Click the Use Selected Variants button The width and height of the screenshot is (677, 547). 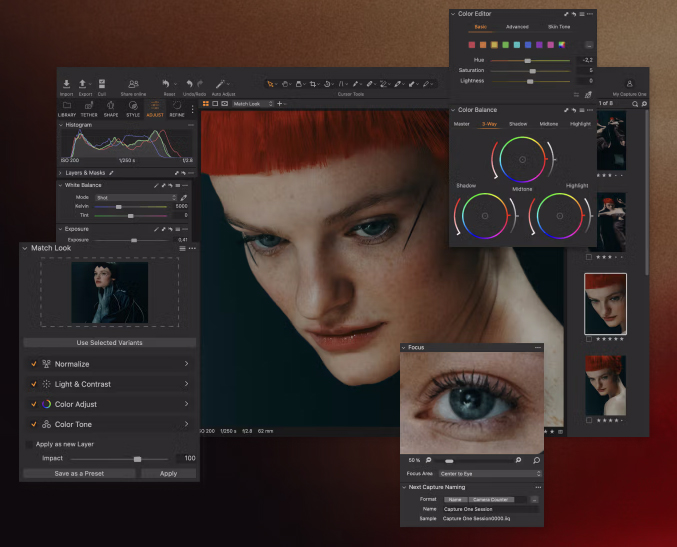(x=109, y=343)
